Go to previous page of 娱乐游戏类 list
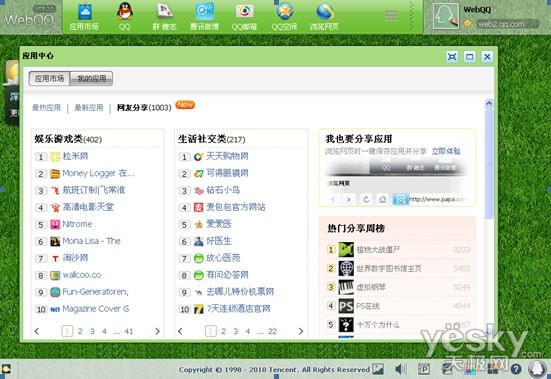 click(x=37, y=331)
